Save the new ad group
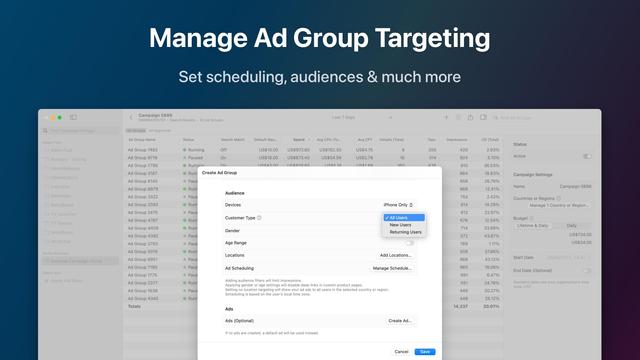 [425, 352]
